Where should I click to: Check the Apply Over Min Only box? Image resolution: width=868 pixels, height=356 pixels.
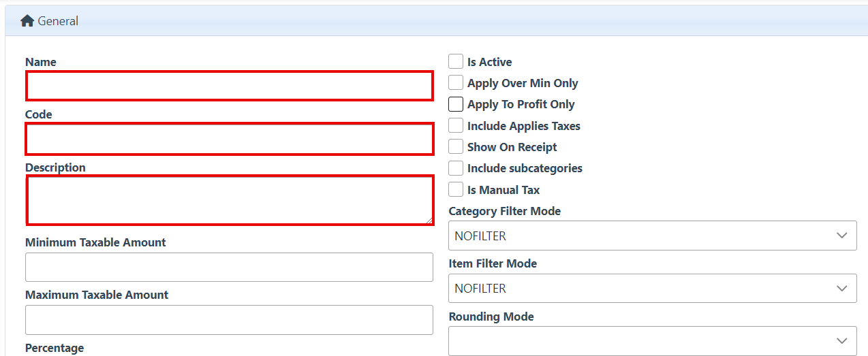[456, 83]
